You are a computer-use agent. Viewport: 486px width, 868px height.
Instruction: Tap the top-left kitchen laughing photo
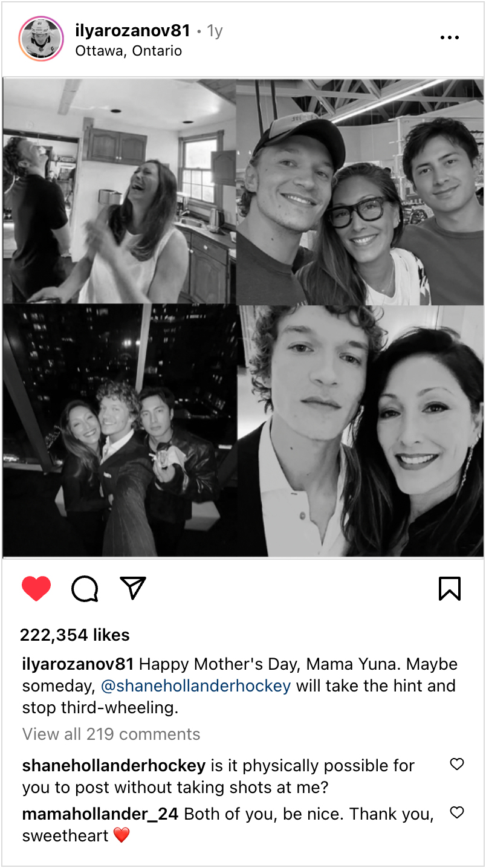119,191
